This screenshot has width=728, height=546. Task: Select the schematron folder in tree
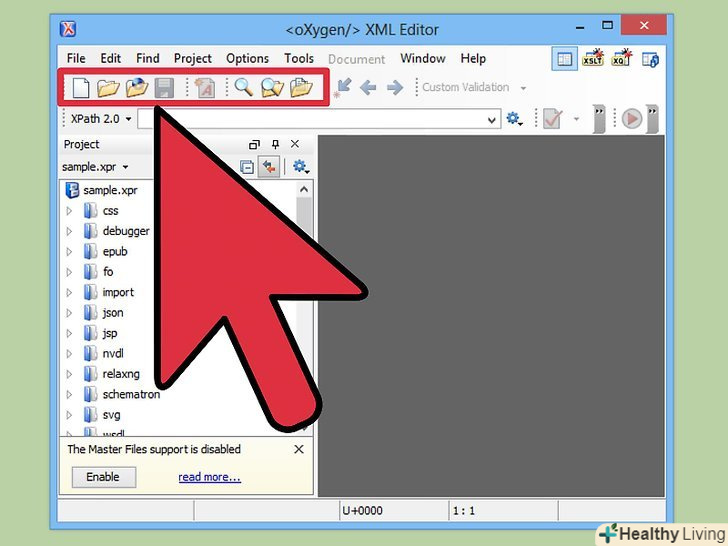(x=122, y=395)
